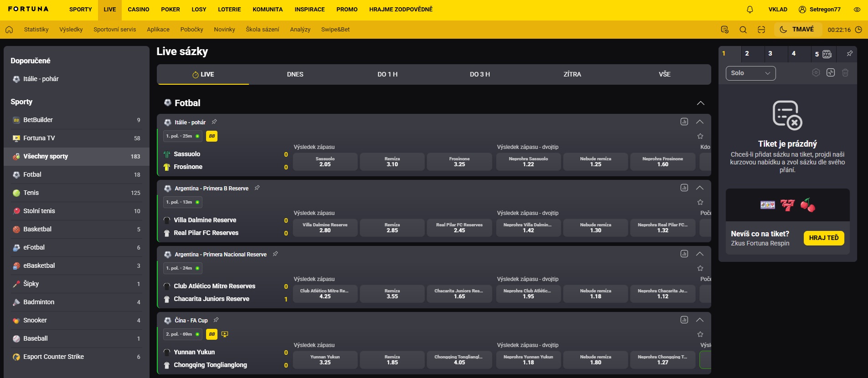Favorite the Yunnan Yukun match star

pyautogui.click(x=700, y=334)
